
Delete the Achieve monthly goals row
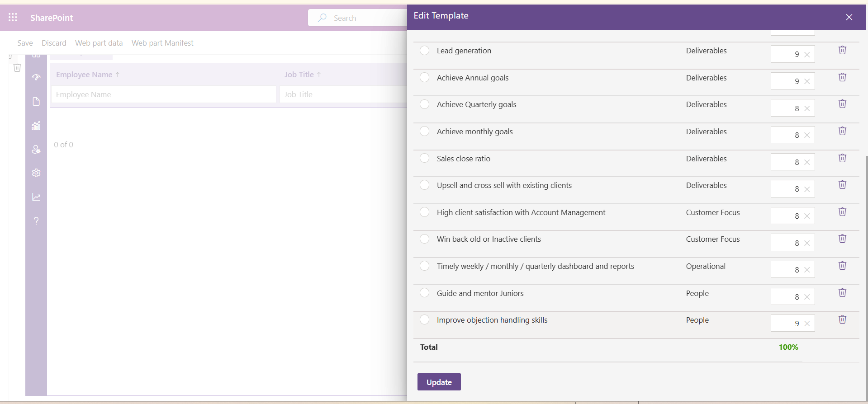842,131
